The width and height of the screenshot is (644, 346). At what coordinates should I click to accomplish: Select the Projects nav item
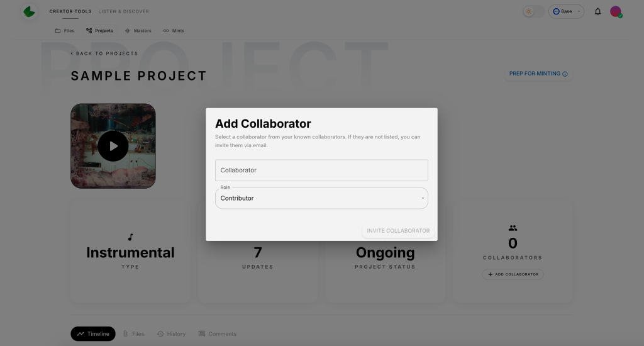pos(99,31)
